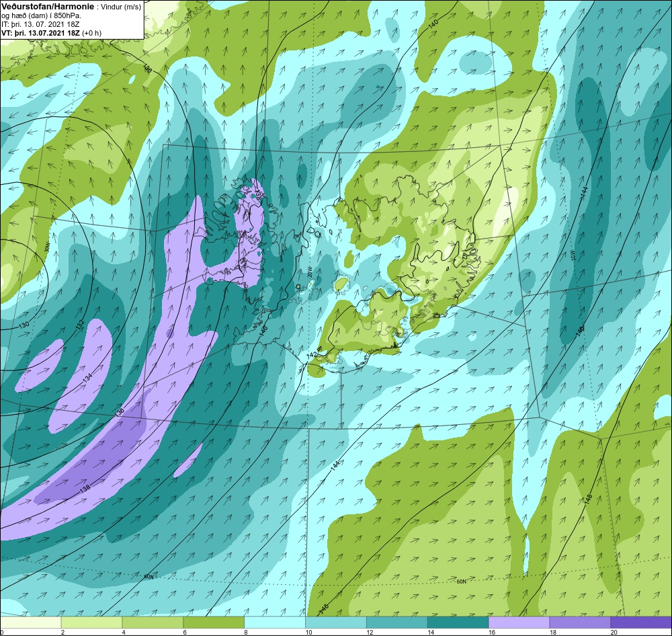This screenshot has width=672, height=636.
Task: Click the legend tick label "14"
Action: click(430, 632)
